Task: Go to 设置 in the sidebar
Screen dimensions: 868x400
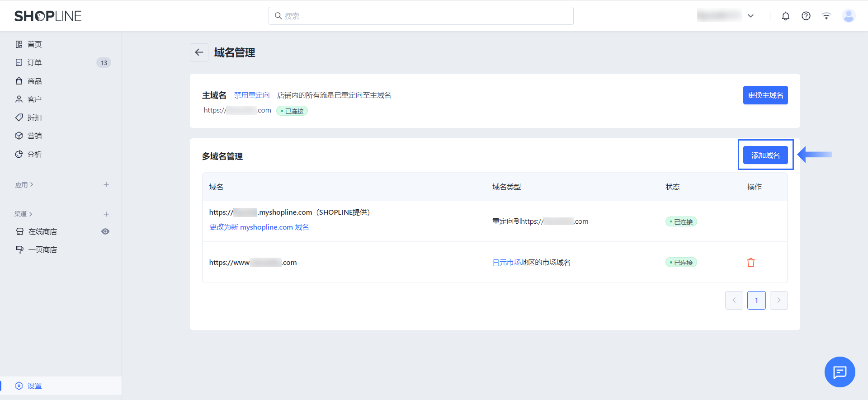Action: pos(35,386)
